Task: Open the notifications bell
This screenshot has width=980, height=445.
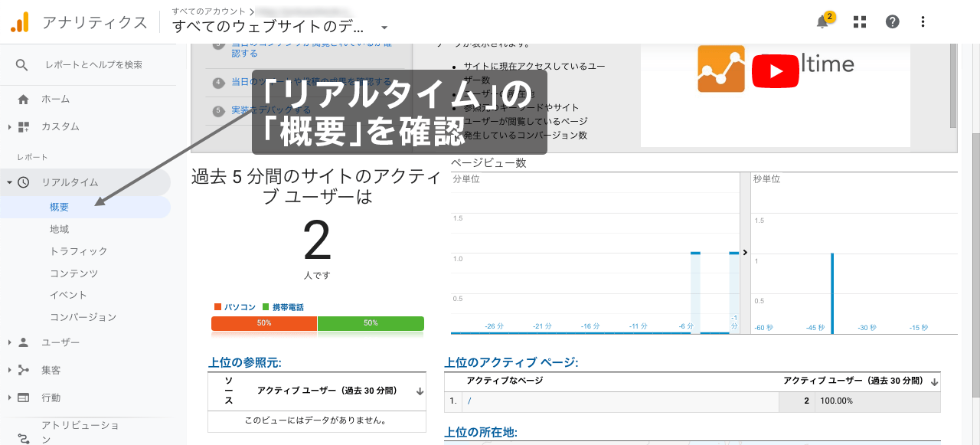Action: 822,22
